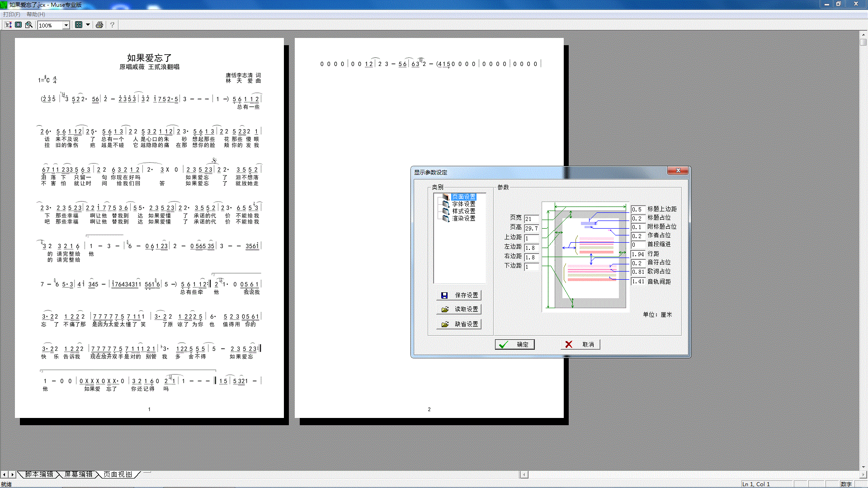The height and width of the screenshot is (488, 868).
Task: Click the horizontal scrollbar left arrow
Action: click(524, 474)
